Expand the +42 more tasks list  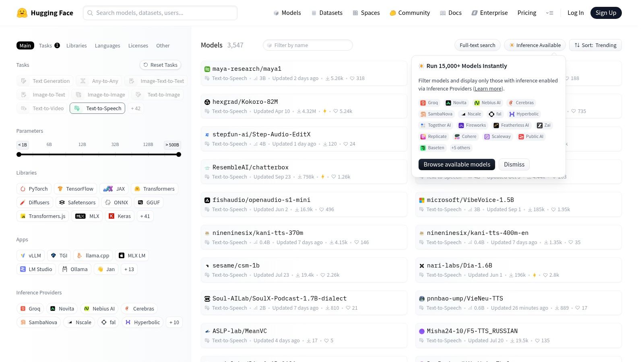(136, 108)
